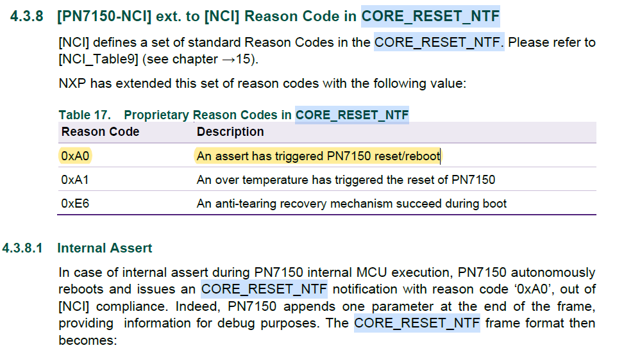Image resolution: width=624 pixels, height=364 pixels.
Task: Click the 4.3.8 section number
Action: coord(28,17)
